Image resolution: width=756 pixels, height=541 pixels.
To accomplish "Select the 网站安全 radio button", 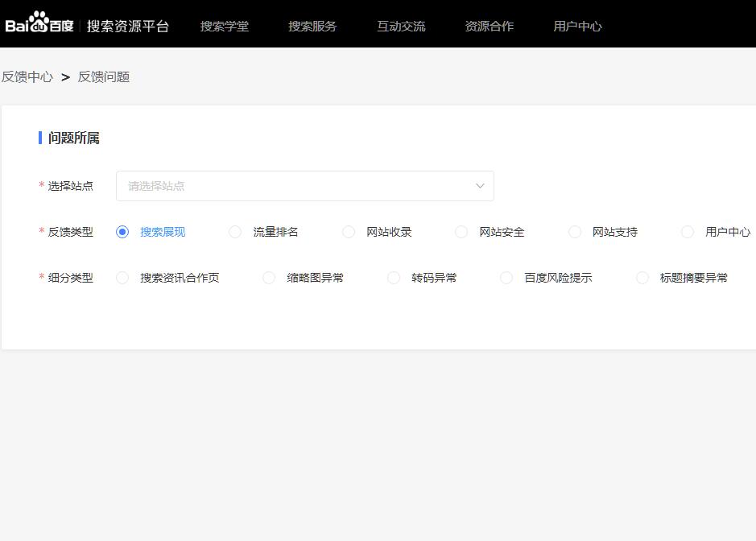I will click(461, 232).
